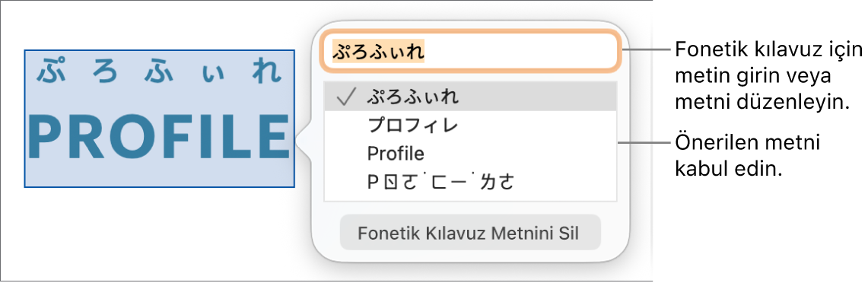
Task: Click the checkmark beside ぷろふぃれ suggestion
Action: 345,98
